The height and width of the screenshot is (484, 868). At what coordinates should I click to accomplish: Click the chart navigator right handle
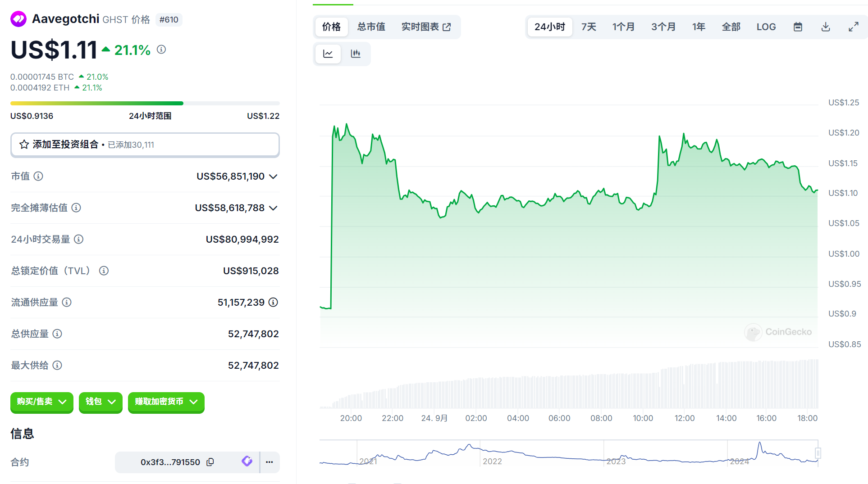pos(818,453)
